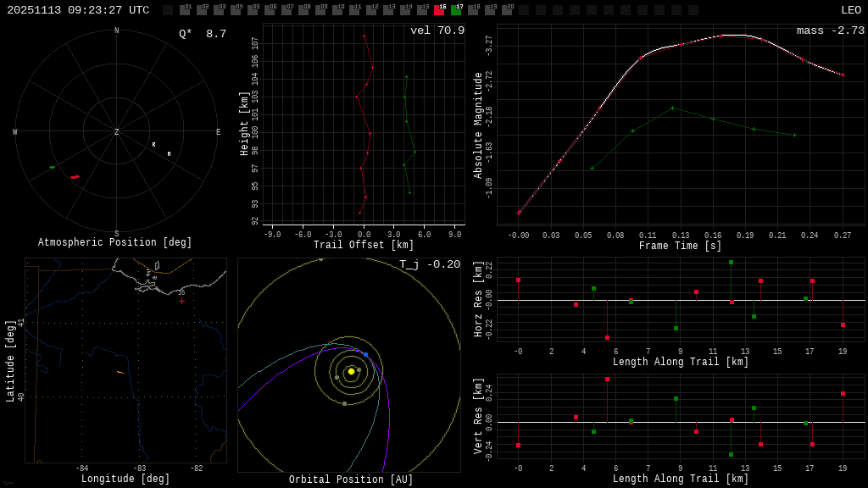Viewport: 868px width, 488px height.
Task: Click the mass -2.73 value
Action: pos(831,30)
